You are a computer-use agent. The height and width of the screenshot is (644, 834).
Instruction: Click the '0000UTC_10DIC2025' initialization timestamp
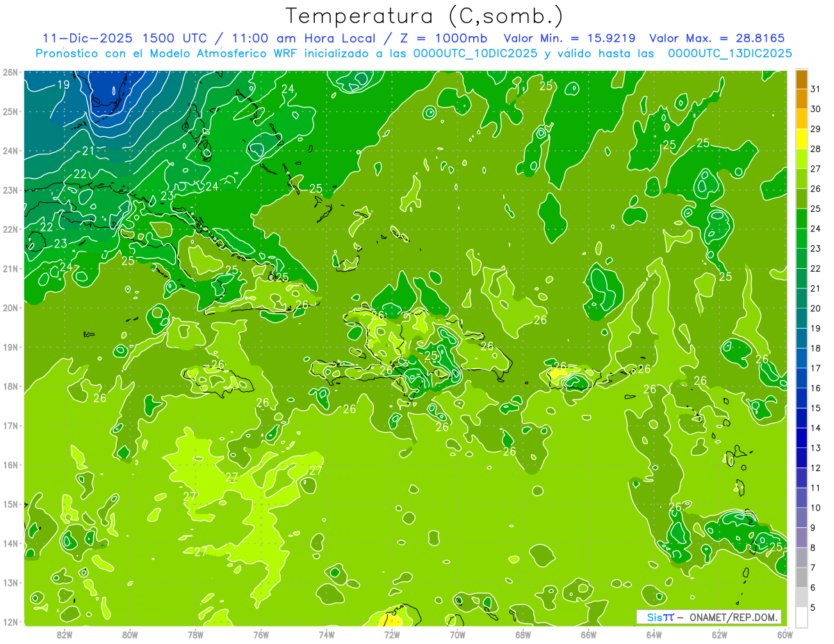point(475,53)
